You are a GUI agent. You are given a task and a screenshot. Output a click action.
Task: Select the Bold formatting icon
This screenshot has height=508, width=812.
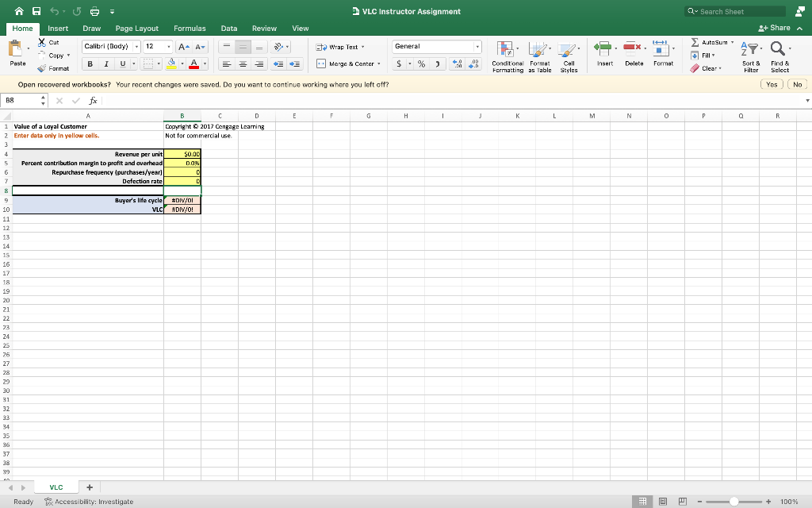coord(88,62)
